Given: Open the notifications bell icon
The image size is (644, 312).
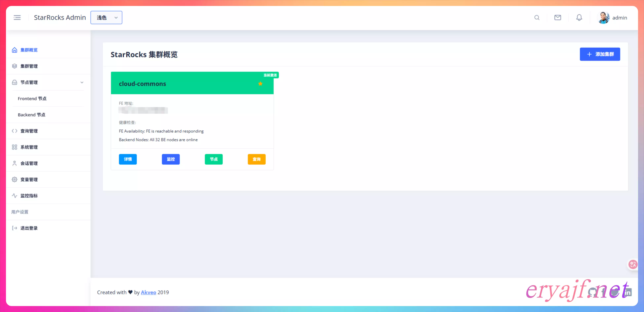Looking at the screenshot, I should click(579, 18).
